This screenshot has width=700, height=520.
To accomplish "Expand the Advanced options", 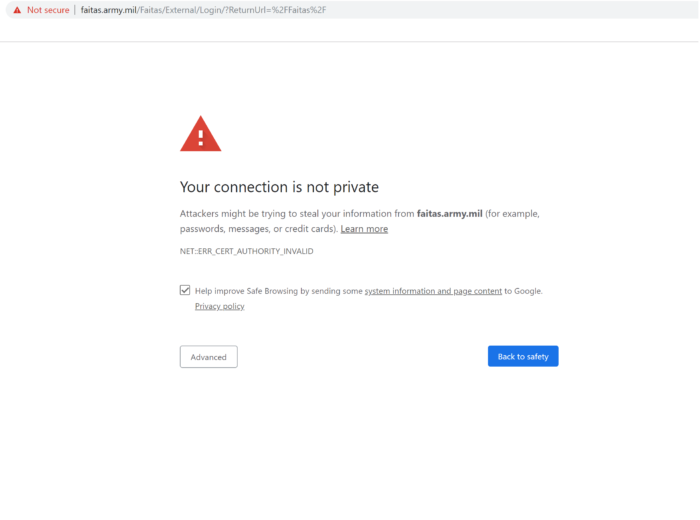I will pyautogui.click(x=208, y=357).
